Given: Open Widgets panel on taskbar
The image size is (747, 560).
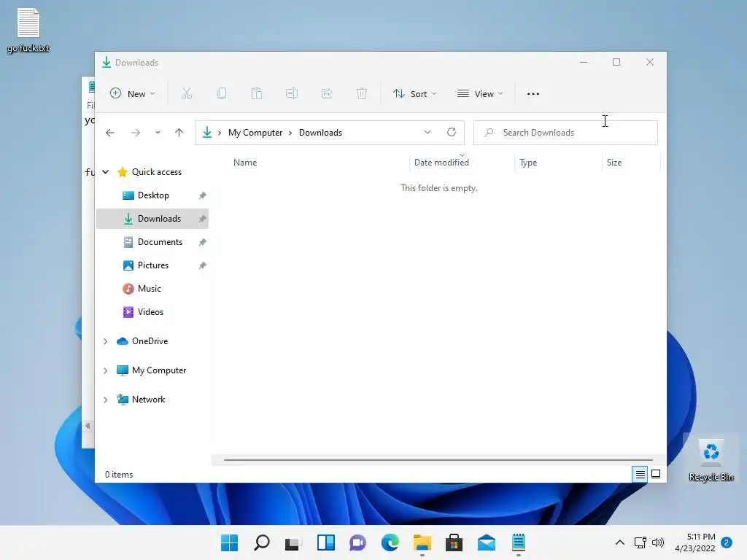Looking at the screenshot, I should 326,542.
